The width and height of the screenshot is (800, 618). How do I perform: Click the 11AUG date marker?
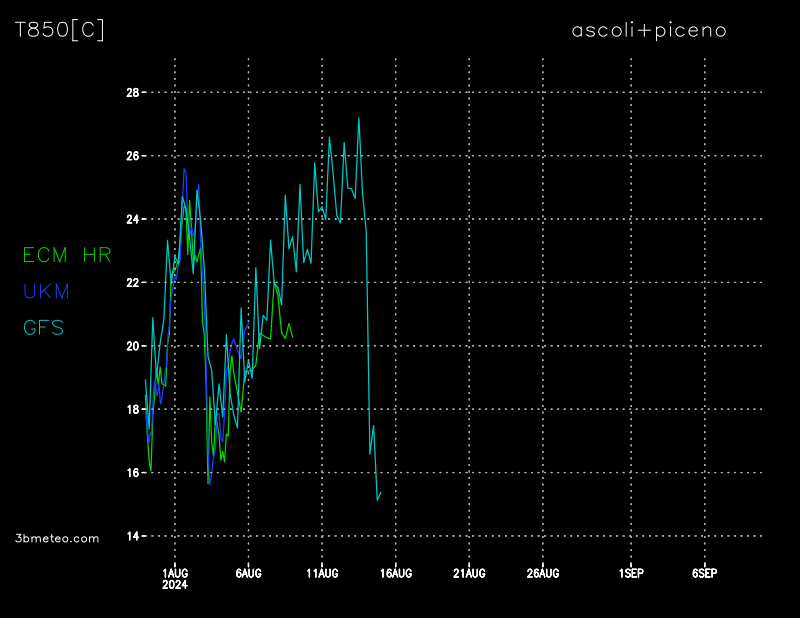pos(322,573)
